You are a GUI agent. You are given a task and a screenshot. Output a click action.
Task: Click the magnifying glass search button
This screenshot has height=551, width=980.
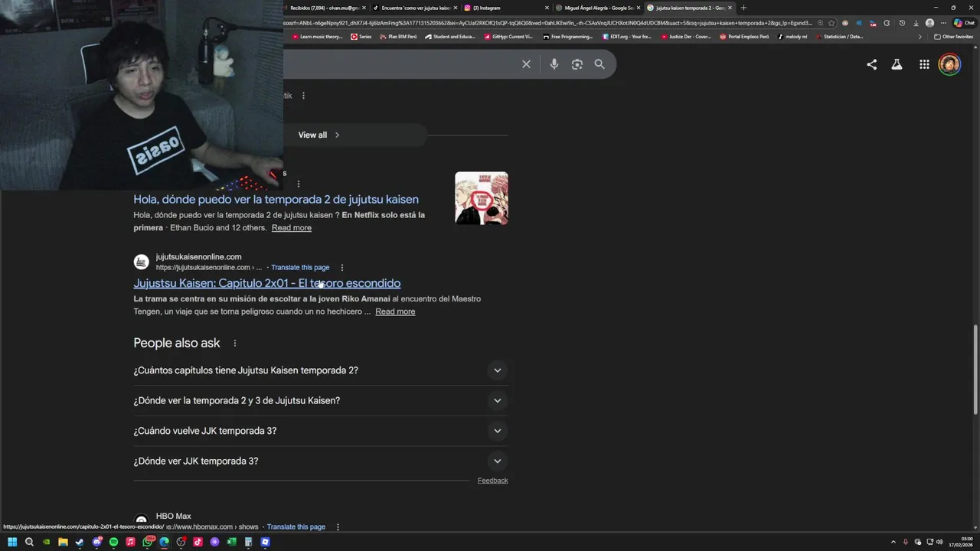coord(599,64)
